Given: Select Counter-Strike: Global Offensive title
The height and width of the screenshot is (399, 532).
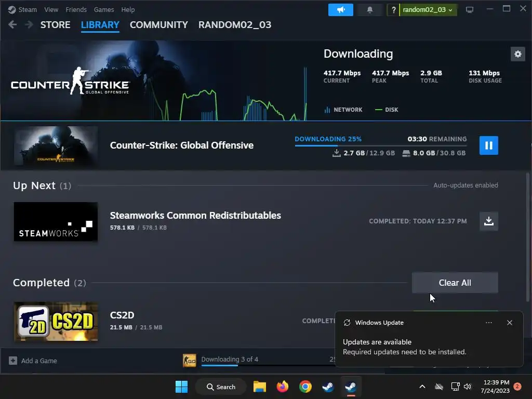Looking at the screenshot, I should pyautogui.click(x=181, y=145).
